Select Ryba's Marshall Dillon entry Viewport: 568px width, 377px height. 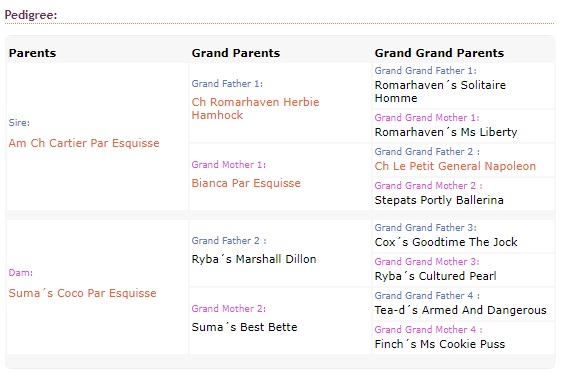[x=254, y=259]
